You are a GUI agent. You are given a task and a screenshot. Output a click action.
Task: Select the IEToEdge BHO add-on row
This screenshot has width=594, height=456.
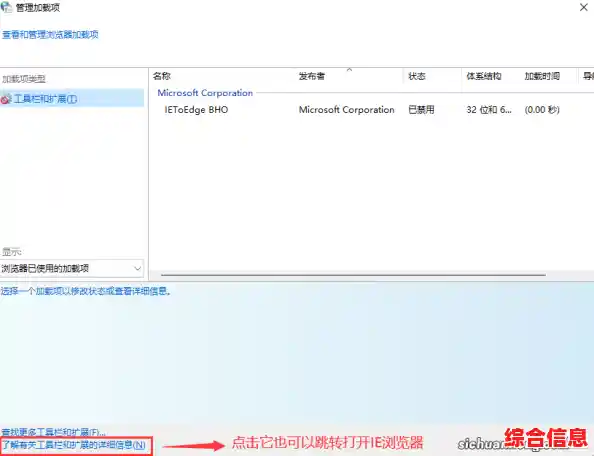371,110
